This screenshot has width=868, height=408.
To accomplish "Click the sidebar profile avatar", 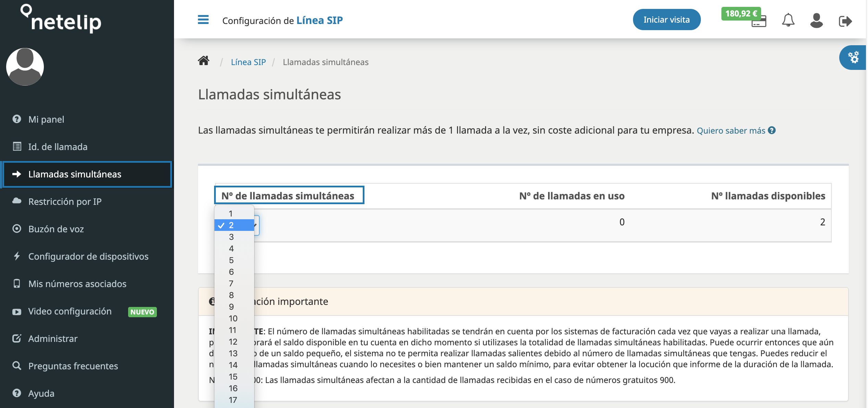I will click(x=25, y=67).
